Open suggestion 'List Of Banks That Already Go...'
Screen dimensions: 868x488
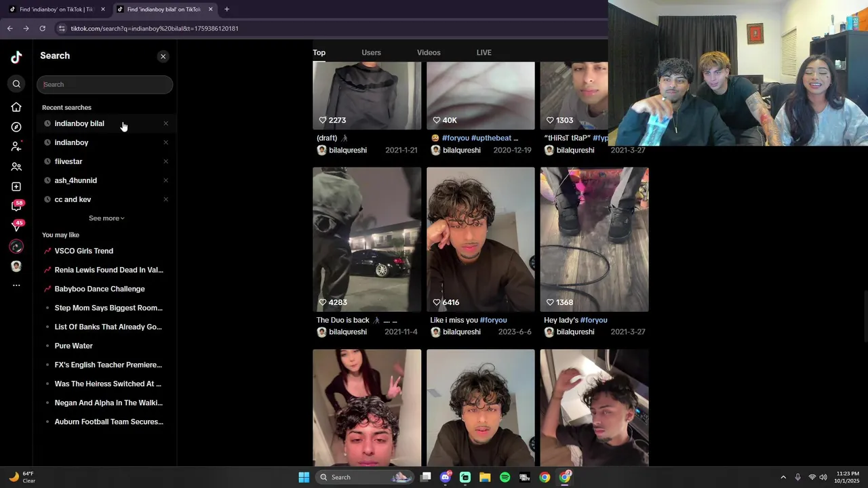pyautogui.click(x=108, y=327)
